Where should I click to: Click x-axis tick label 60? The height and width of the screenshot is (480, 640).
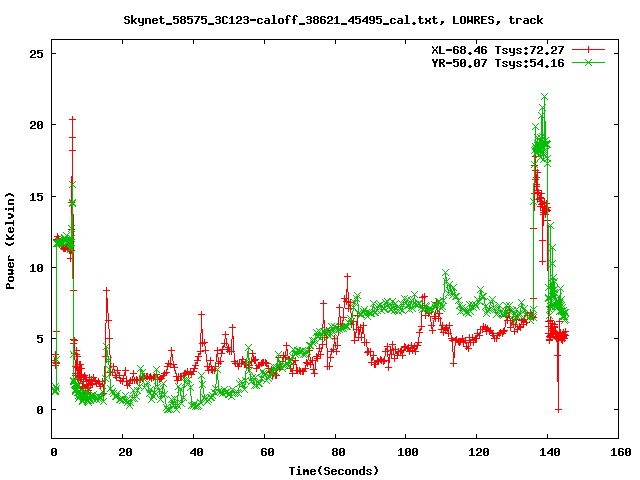(x=267, y=452)
